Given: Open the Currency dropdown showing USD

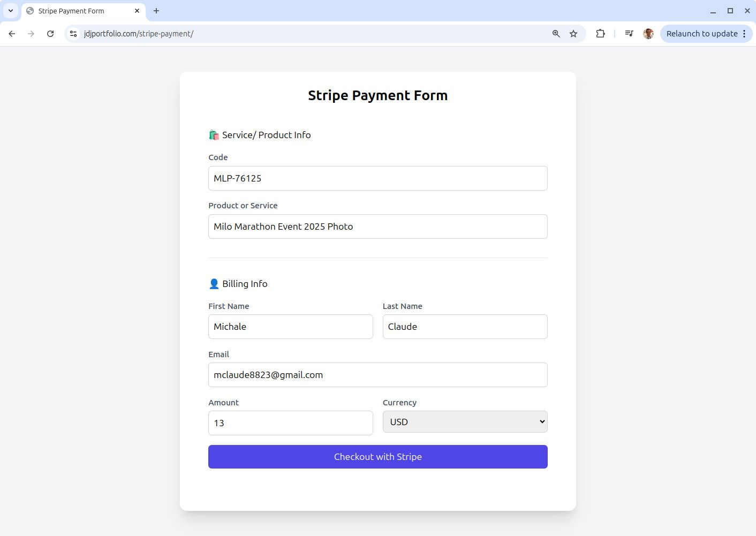Looking at the screenshot, I should (465, 422).
